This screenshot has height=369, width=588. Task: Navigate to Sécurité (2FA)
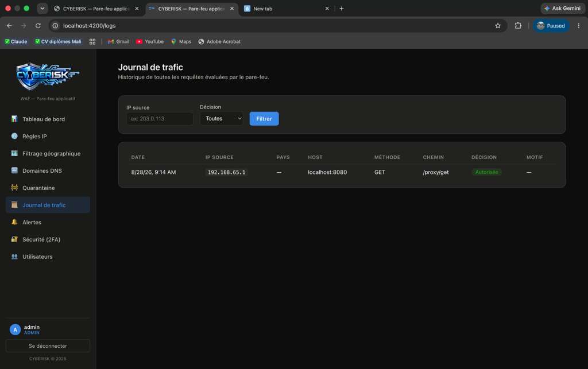tap(48, 239)
